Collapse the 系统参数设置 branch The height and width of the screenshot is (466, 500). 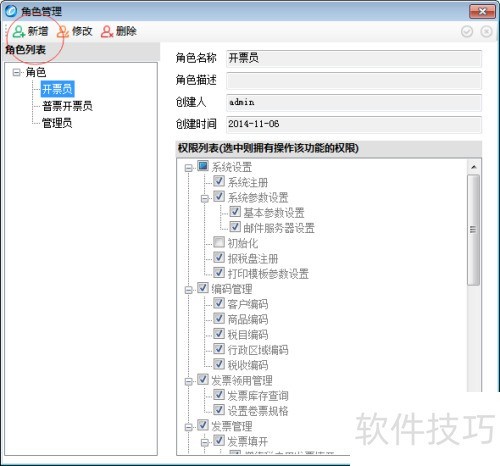click(205, 199)
